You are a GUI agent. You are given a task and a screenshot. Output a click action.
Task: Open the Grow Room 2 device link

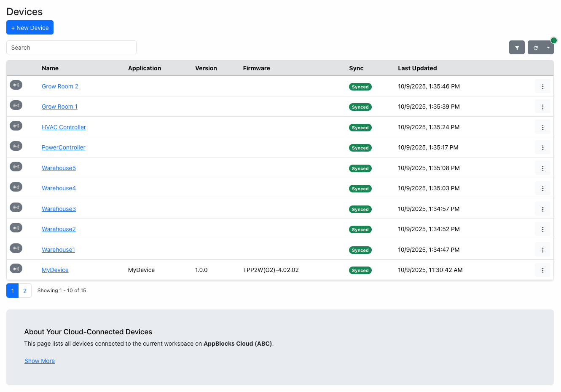point(60,86)
